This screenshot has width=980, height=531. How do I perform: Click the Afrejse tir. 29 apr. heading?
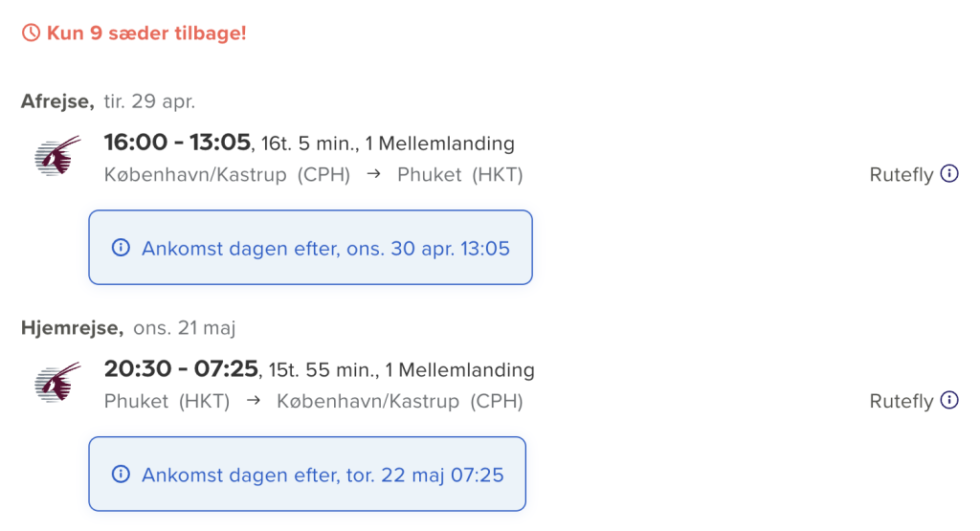point(108,101)
